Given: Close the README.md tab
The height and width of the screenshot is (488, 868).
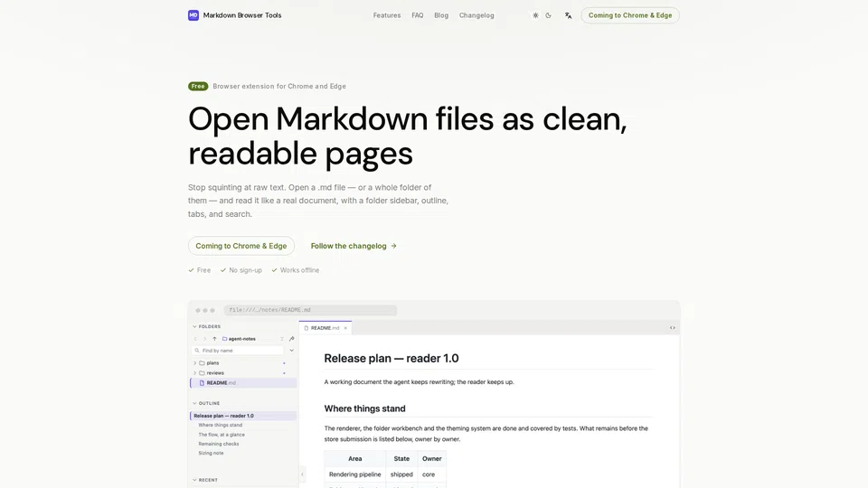Looking at the screenshot, I should pos(345,328).
